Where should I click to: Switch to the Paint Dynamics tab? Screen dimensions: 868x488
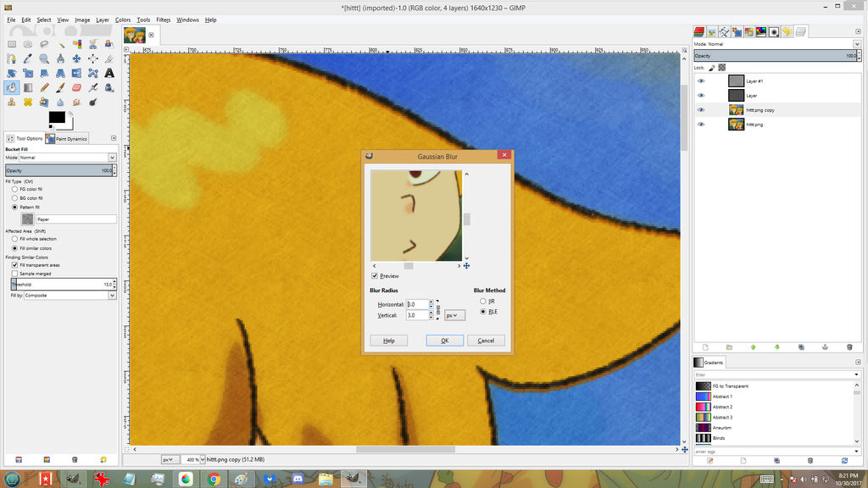tap(67, 138)
